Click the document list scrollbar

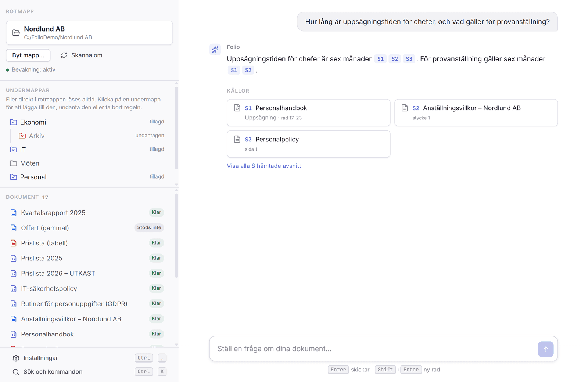click(x=176, y=235)
